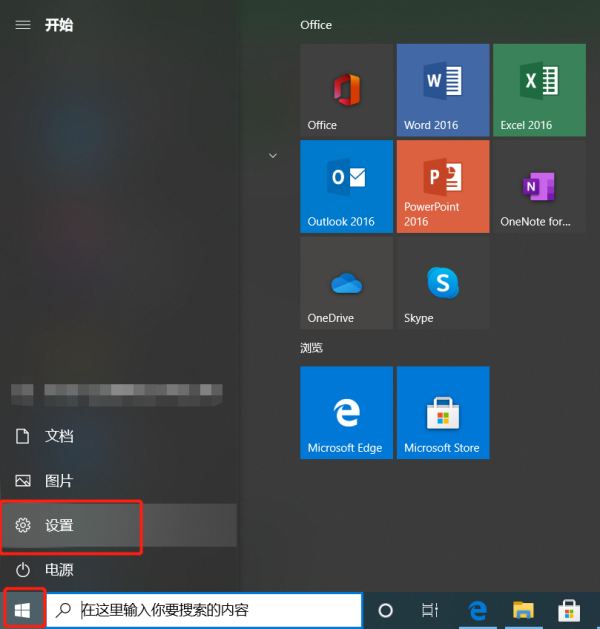Open Task View on taskbar

430,611
